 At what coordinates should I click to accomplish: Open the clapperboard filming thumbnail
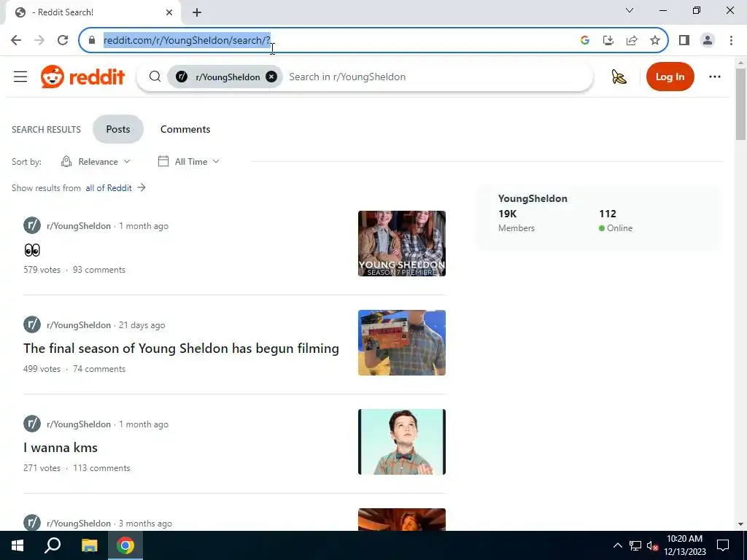[402, 343]
